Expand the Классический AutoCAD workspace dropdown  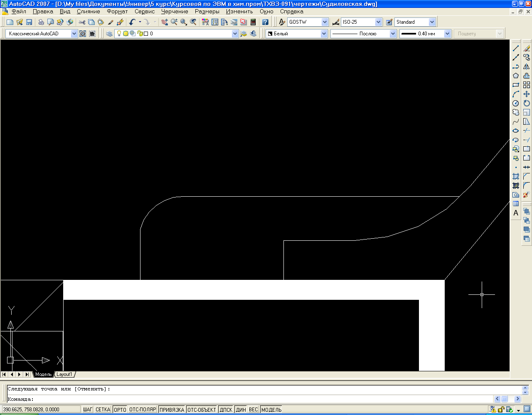[74, 34]
